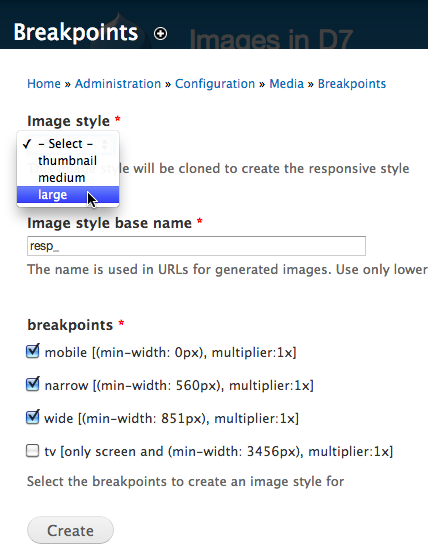Choose the large option in dropdown
The width and height of the screenshot is (428, 555).
coord(68,195)
